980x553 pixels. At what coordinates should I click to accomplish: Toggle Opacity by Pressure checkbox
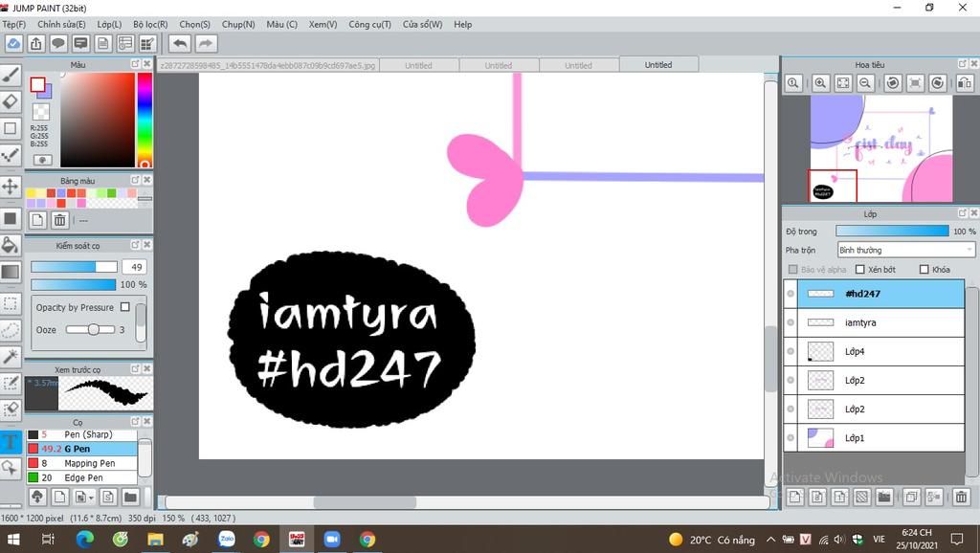point(125,307)
